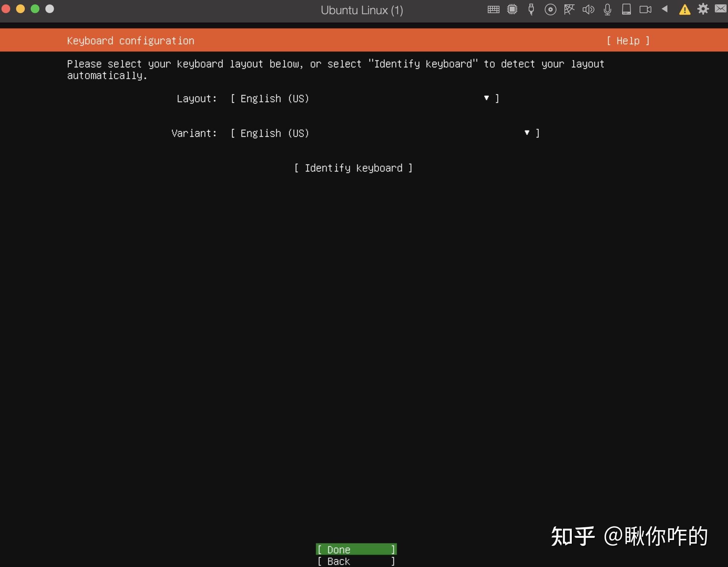Click the CD/DVD disc icon
Screen dimensions: 728x567
(x=550, y=9)
